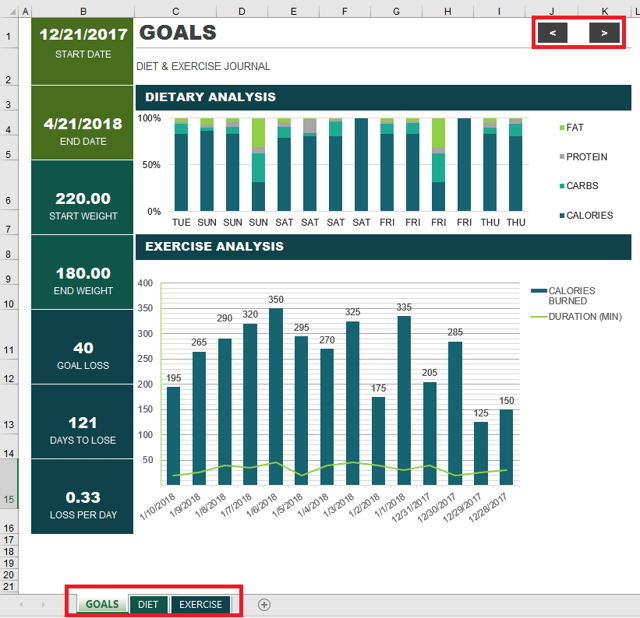Viewport: 640px width, 618px height.
Task: Click the GOALS title heading
Action: click(x=178, y=33)
